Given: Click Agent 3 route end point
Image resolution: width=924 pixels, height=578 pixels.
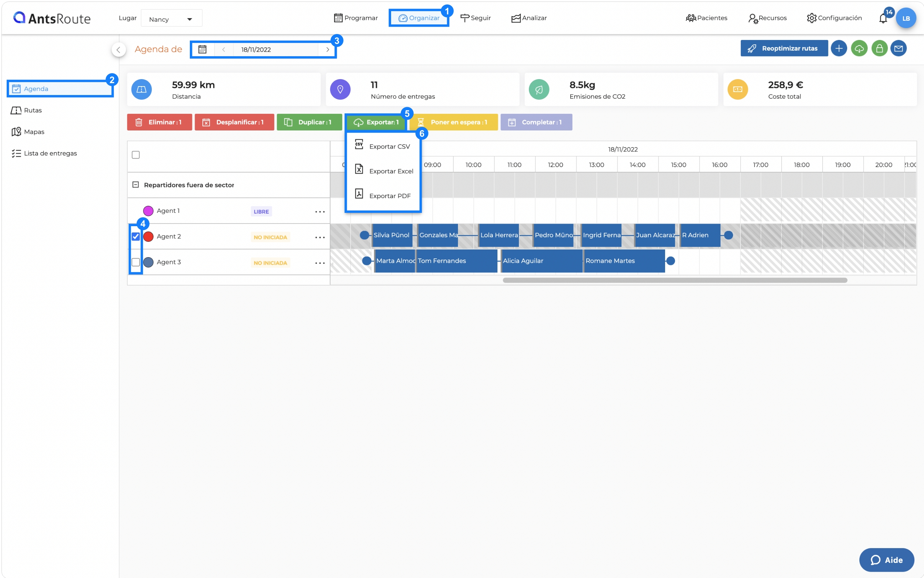Looking at the screenshot, I should (670, 261).
